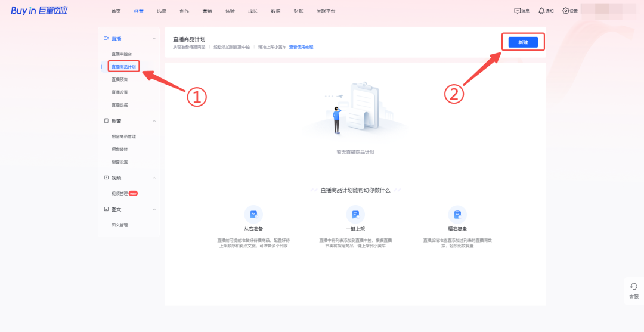Select the 经营 top menu

[139, 11]
